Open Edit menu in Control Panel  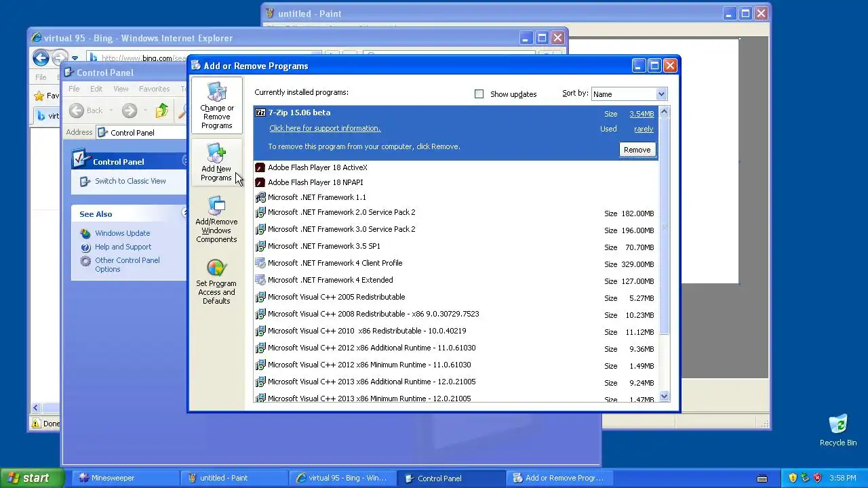[96, 89]
